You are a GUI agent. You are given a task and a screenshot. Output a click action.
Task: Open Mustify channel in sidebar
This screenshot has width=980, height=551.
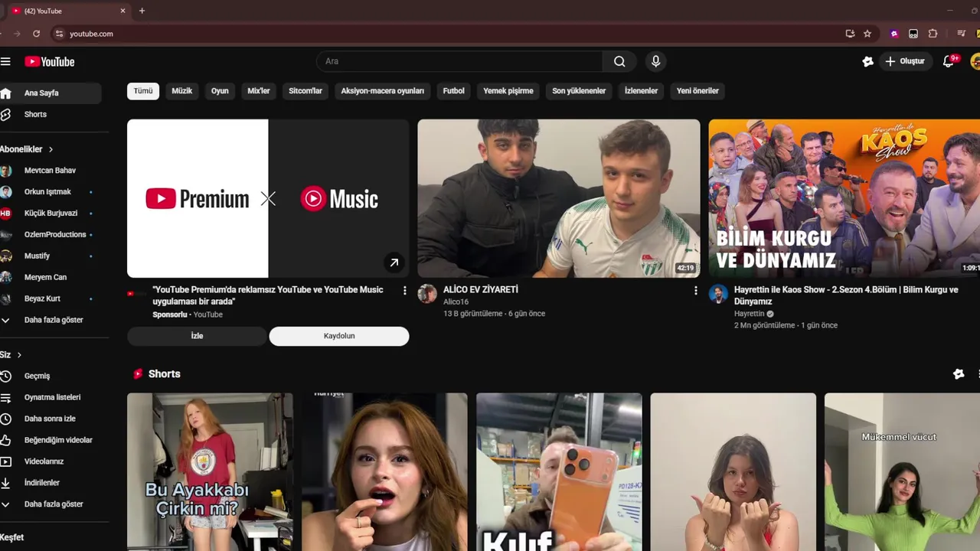click(x=37, y=256)
